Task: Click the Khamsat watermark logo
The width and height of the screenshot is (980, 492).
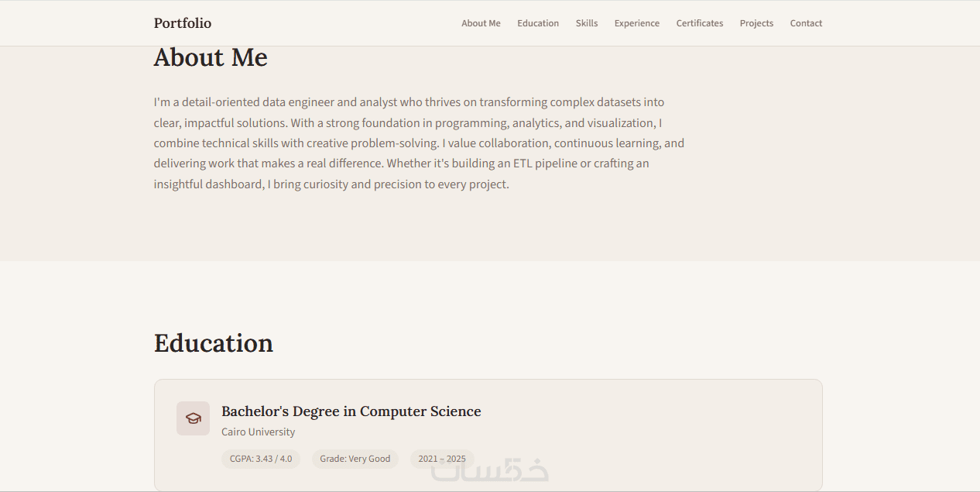Action: point(491,470)
